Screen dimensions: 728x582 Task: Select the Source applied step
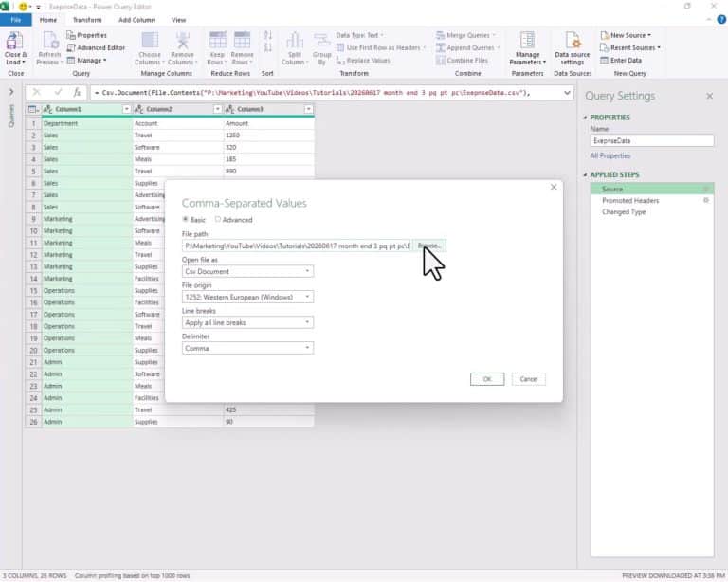pyautogui.click(x=652, y=189)
